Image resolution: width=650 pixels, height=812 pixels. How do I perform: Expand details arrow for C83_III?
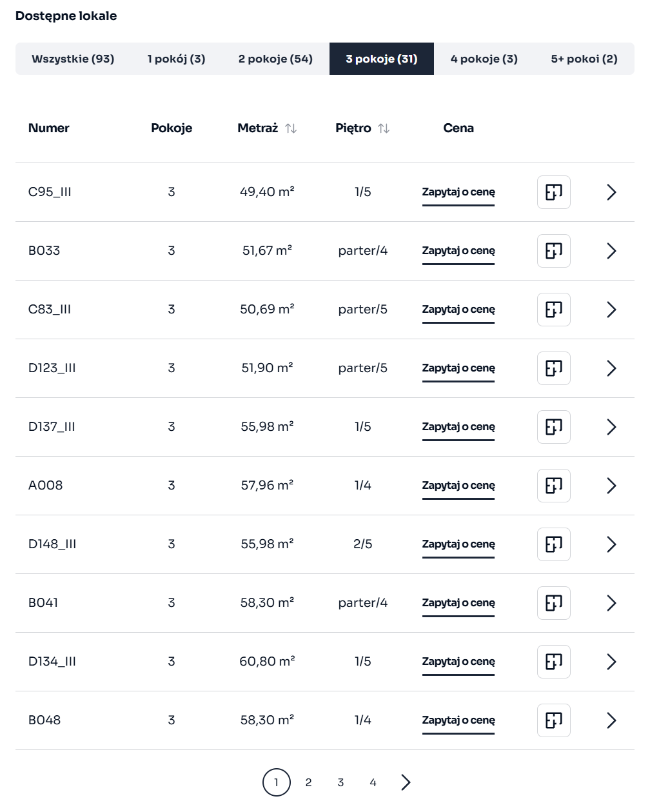pyautogui.click(x=611, y=310)
